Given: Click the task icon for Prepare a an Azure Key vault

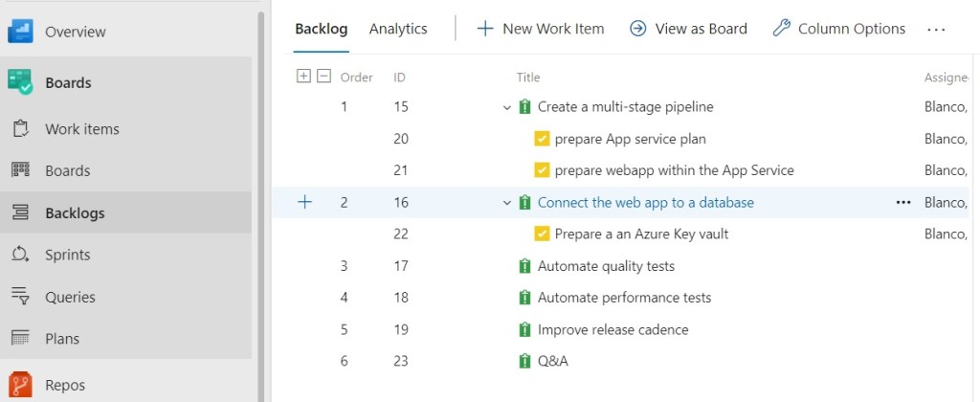Looking at the screenshot, I should click(542, 234).
